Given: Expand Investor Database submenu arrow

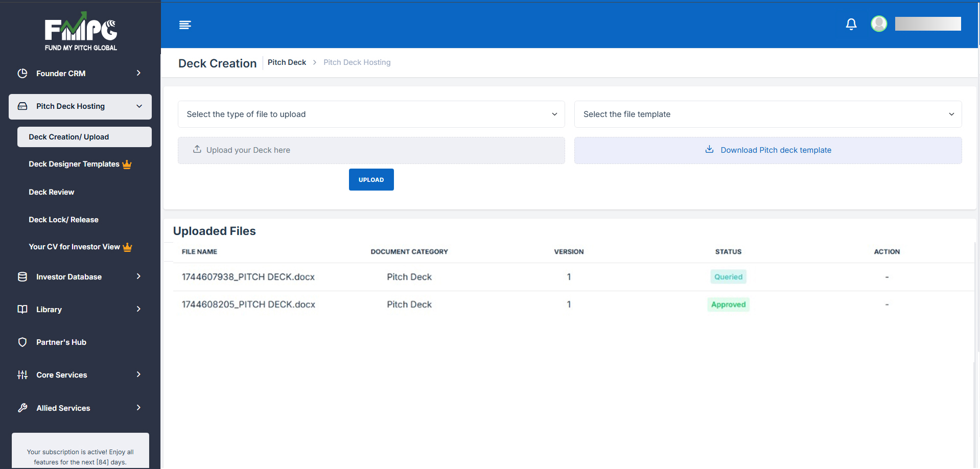Looking at the screenshot, I should 138,276.
